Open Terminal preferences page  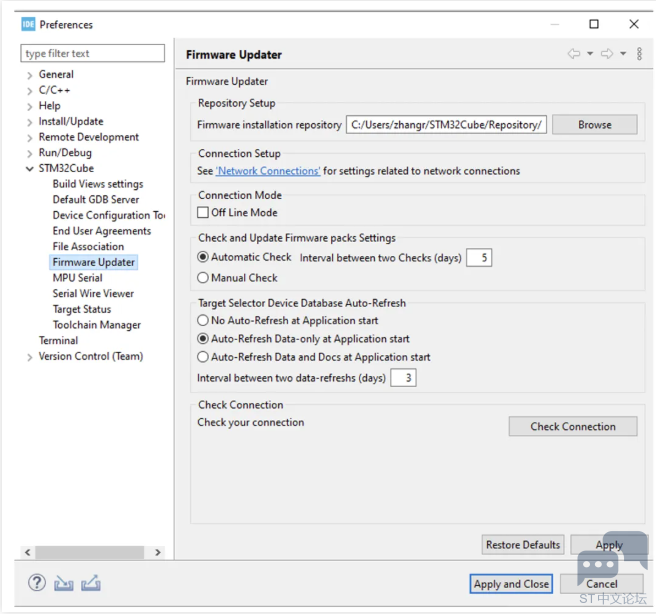pyautogui.click(x=59, y=340)
